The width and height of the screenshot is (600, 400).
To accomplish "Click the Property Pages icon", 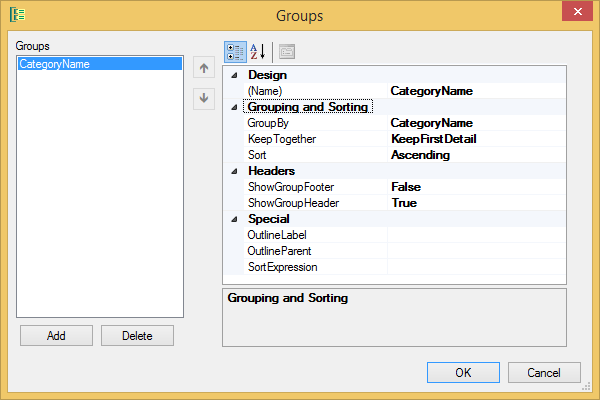I will pos(287,51).
